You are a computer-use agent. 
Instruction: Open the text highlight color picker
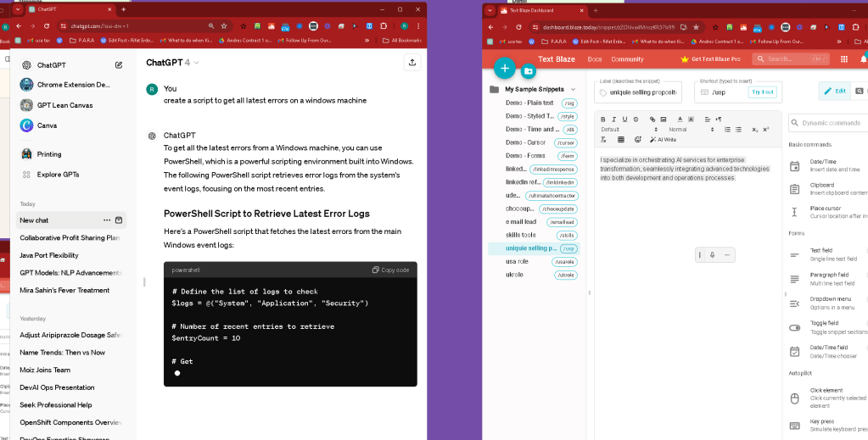(x=691, y=119)
